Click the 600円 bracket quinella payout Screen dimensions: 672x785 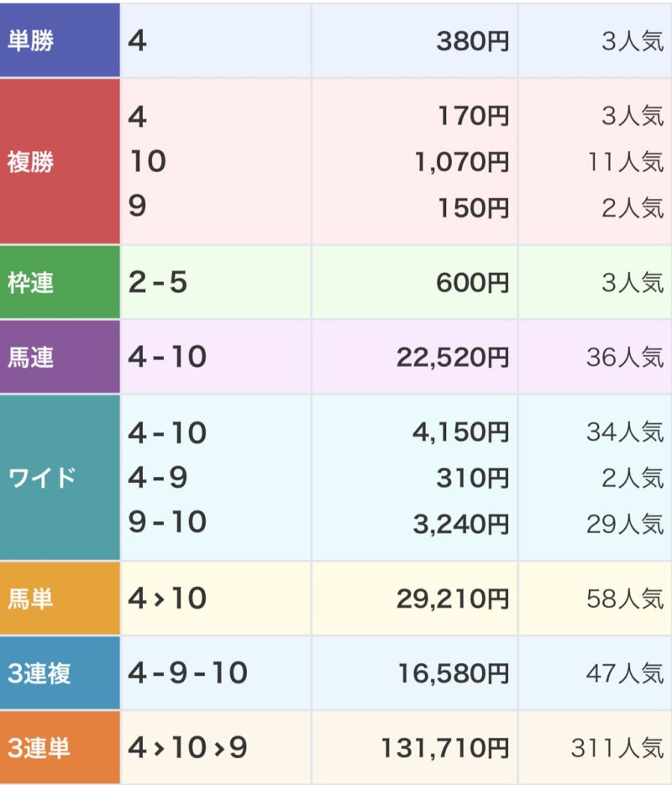pos(472,283)
